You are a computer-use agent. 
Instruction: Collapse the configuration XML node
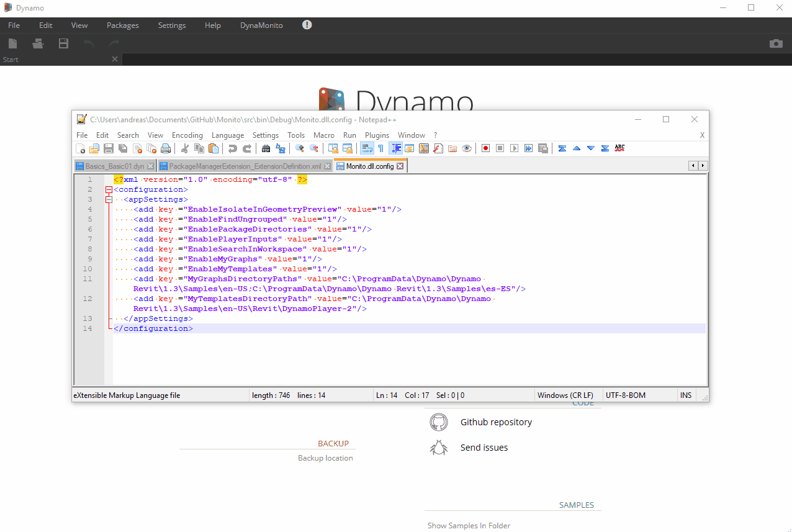click(x=109, y=189)
